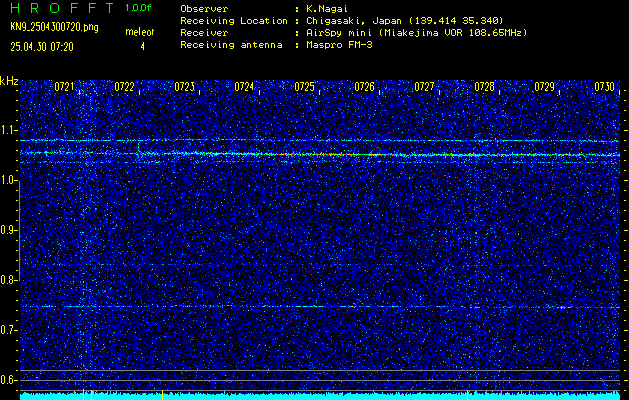Click the file name KN9_2504300720.png
The image size is (629, 400).
[54, 27]
